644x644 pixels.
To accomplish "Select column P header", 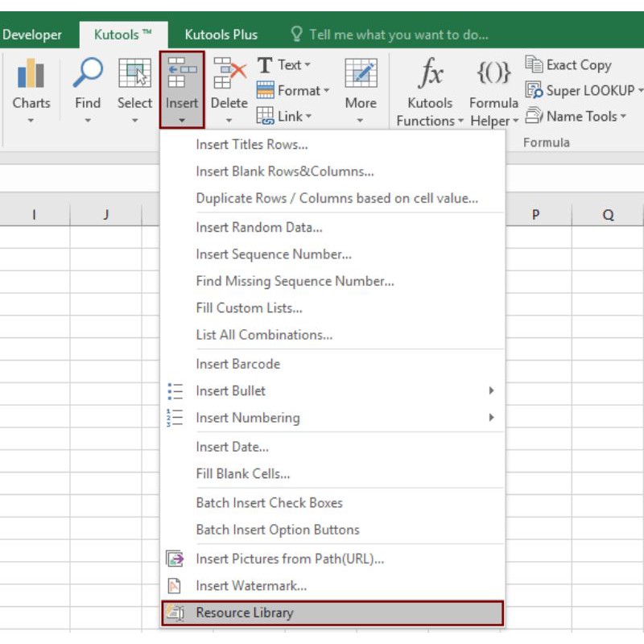I will tap(535, 215).
